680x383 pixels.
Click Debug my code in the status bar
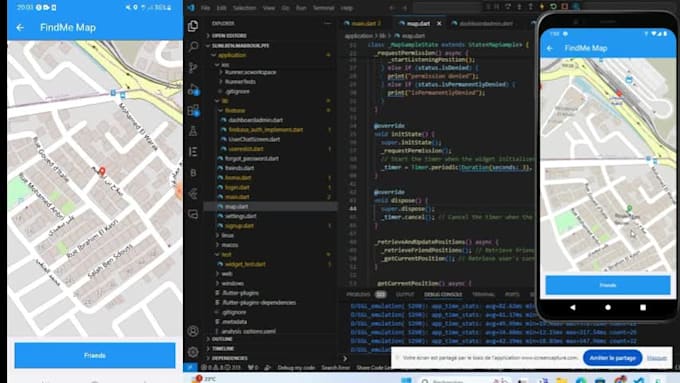[297, 367]
